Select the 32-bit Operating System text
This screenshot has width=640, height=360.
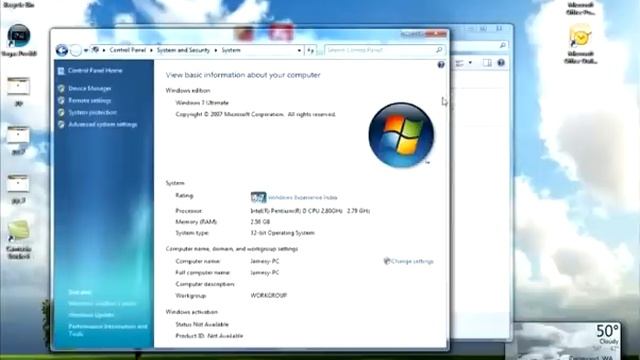pyautogui.click(x=282, y=233)
